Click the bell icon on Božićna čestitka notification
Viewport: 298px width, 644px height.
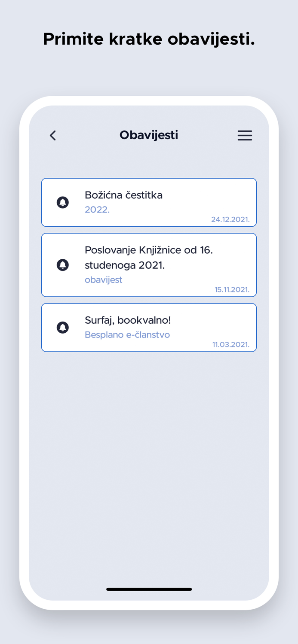click(x=63, y=202)
